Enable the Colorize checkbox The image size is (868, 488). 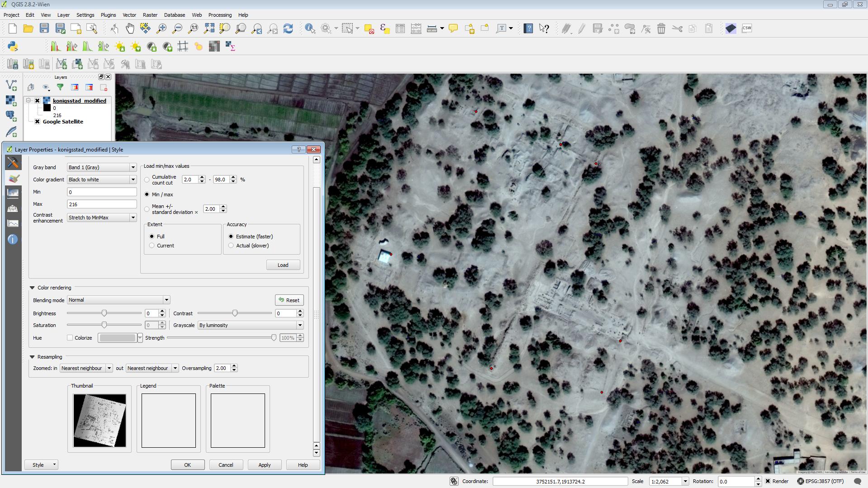(70, 338)
